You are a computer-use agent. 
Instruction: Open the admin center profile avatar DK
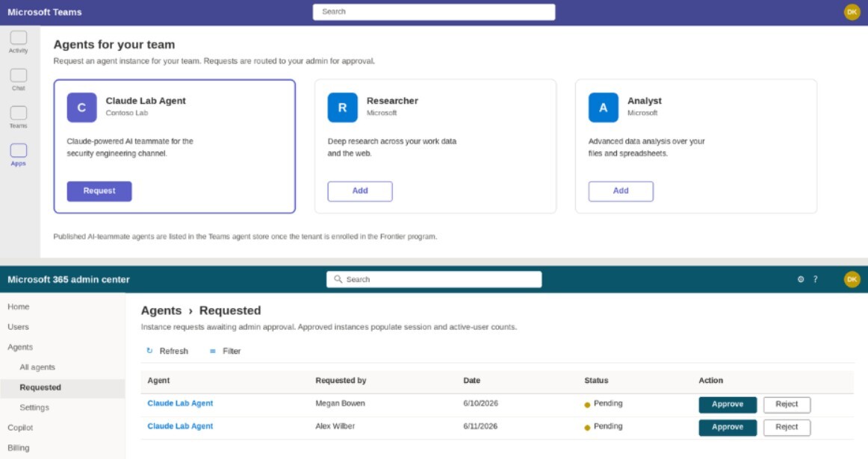(x=852, y=279)
